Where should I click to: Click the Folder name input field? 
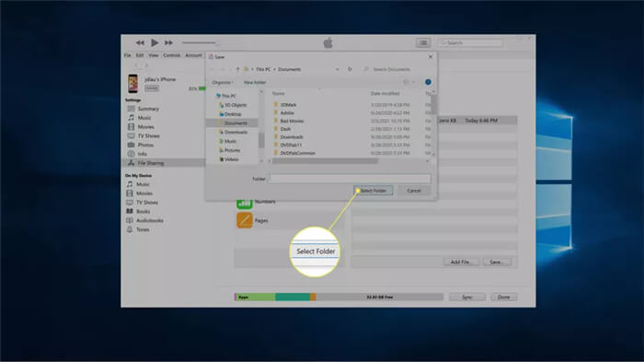(x=350, y=179)
